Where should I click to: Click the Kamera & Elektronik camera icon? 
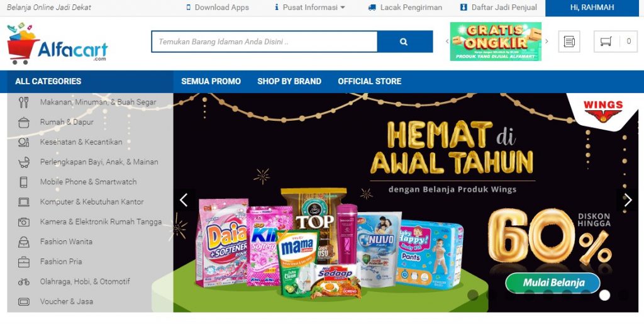click(24, 221)
